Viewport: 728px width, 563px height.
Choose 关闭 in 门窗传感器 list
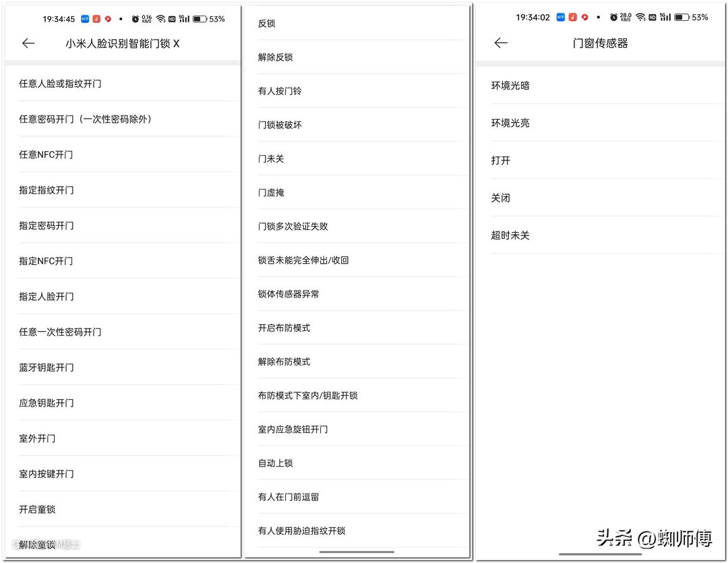(601, 198)
